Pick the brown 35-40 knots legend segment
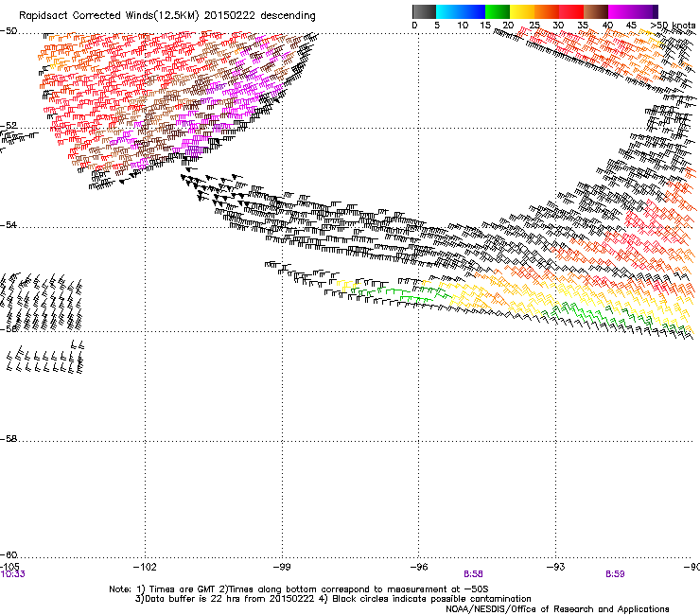Image resolution: width=700 pixels, height=615 pixels. [596, 11]
